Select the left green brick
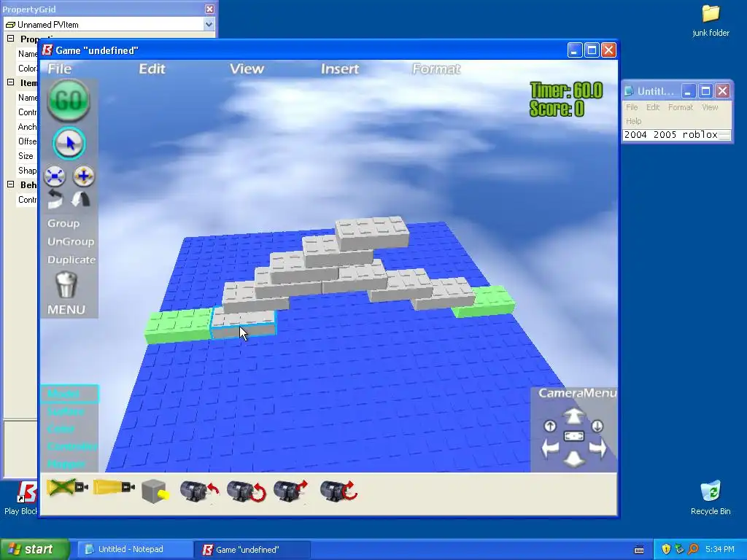The image size is (747, 560). [x=178, y=326]
